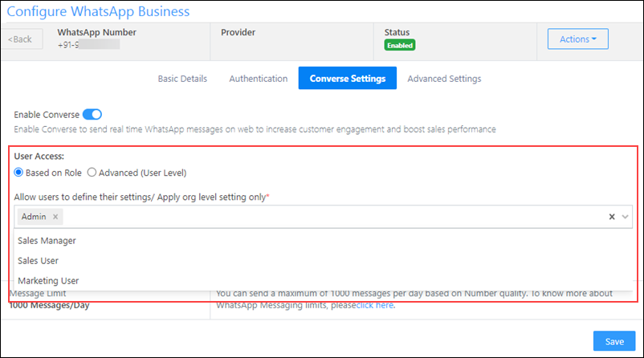Viewport: 644px width, 358px height.
Task: Collapse the roles dropdown chevron
Action: pos(625,217)
